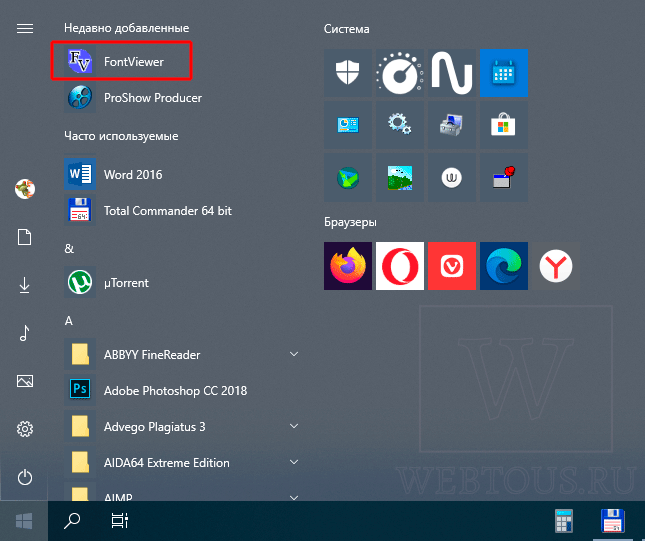This screenshot has width=645, height=541.
Task: Launch Adobe Photoshop CC 2018
Action: (181, 390)
